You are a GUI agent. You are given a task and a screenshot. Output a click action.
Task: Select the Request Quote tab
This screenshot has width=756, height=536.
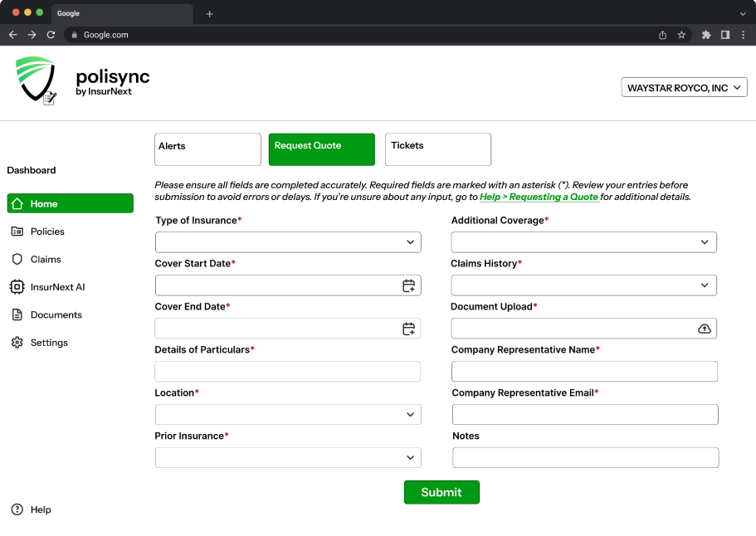click(322, 149)
